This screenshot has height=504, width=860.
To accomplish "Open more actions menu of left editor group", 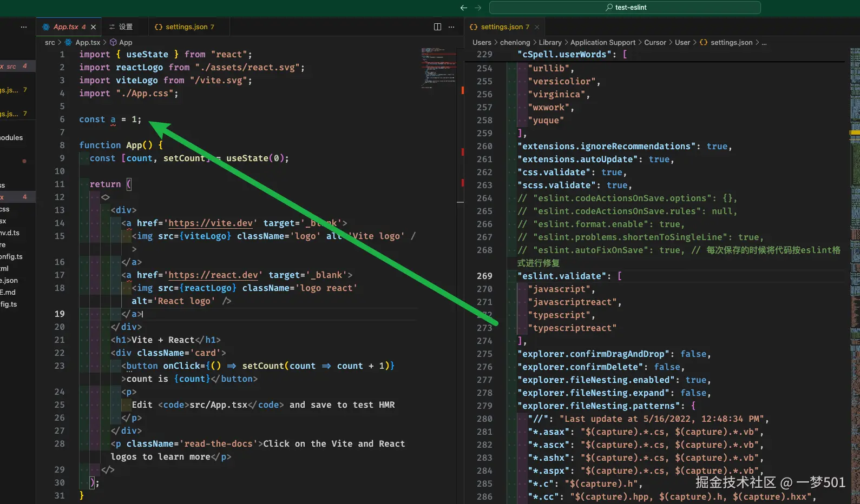I will (x=451, y=27).
